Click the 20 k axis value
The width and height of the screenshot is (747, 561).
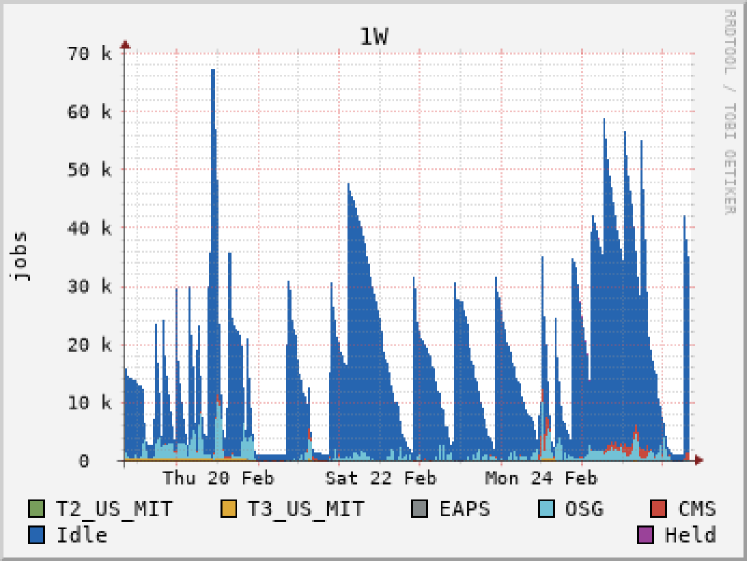(x=90, y=344)
